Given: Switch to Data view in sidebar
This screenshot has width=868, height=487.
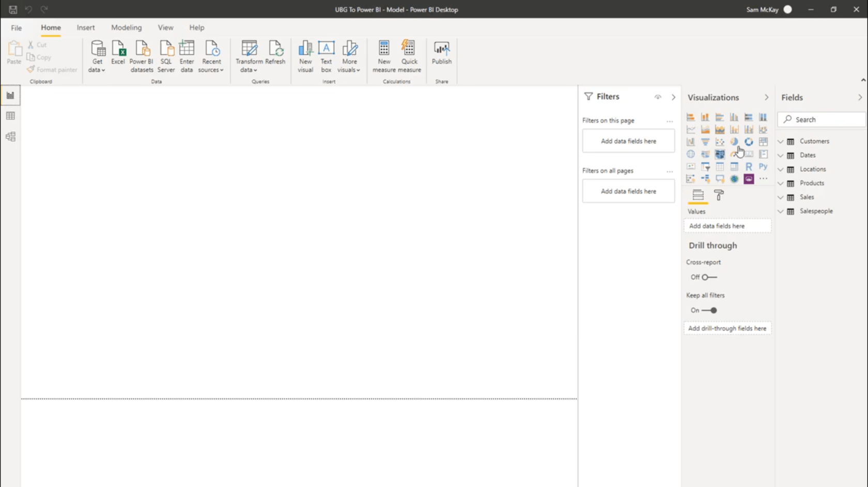Looking at the screenshot, I should (10, 116).
